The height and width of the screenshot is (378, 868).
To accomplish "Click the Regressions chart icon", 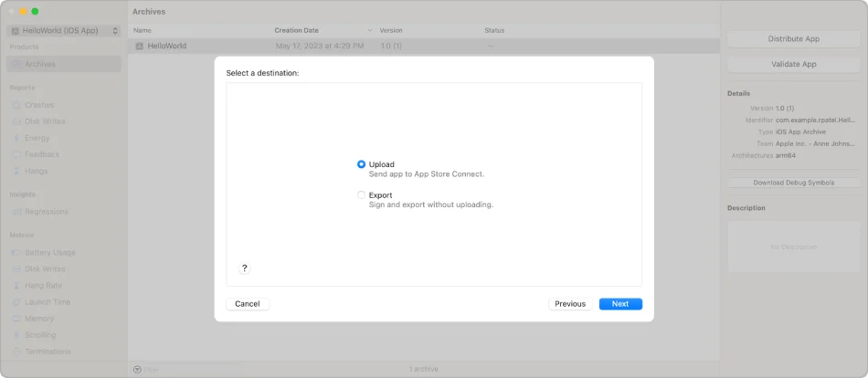I will (x=16, y=212).
